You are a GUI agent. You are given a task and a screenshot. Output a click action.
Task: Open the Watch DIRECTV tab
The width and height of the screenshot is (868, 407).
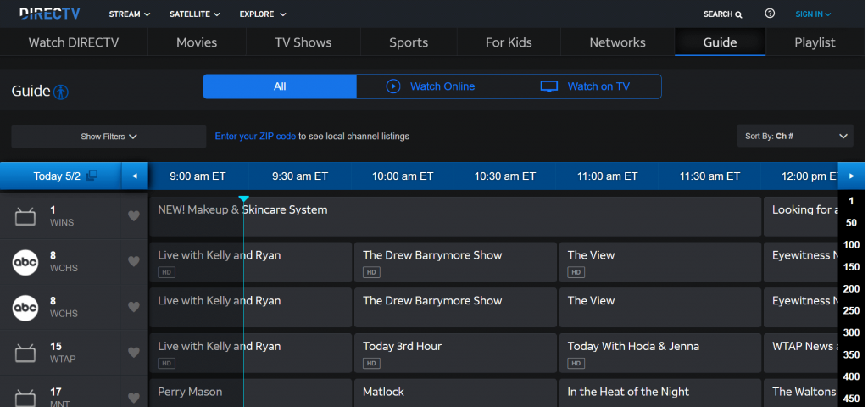click(74, 42)
